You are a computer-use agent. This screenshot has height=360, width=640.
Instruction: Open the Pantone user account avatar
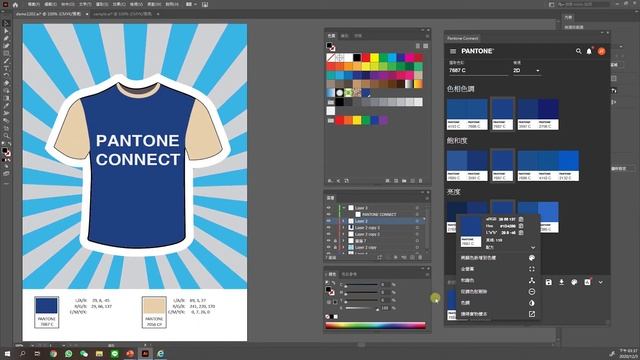tap(601, 51)
